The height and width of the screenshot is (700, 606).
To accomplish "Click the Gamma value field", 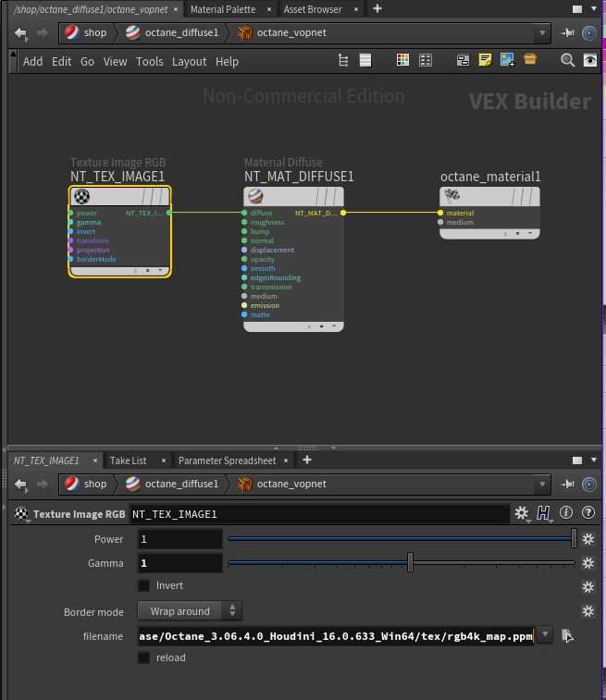I will [179, 563].
